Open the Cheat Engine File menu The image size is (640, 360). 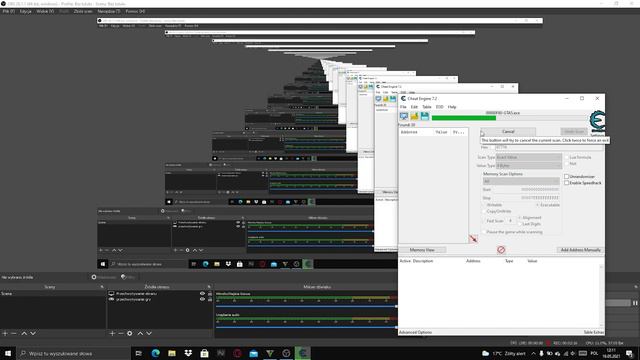tap(403, 107)
